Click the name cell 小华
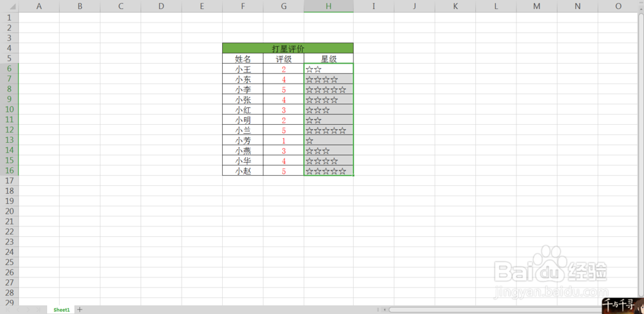This screenshot has width=644, height=314. click(243, 160)
